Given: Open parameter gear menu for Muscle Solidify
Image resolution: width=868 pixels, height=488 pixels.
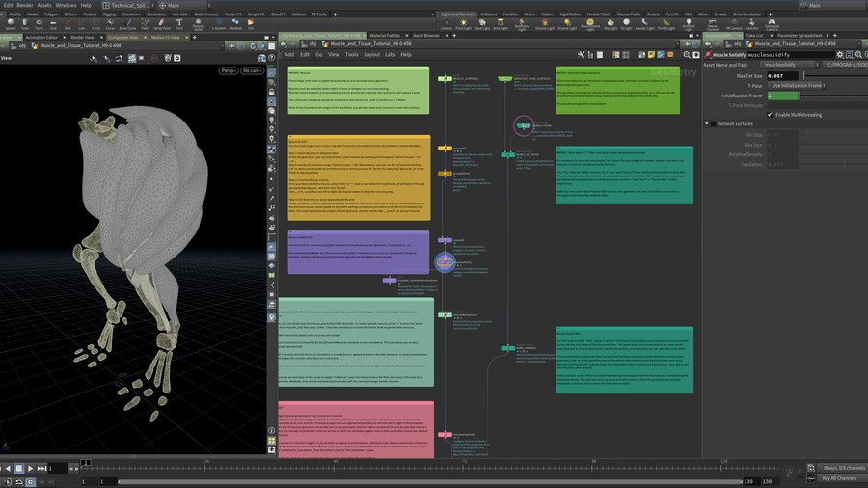Looking at the screenshot, I should (x=839, y=55).
